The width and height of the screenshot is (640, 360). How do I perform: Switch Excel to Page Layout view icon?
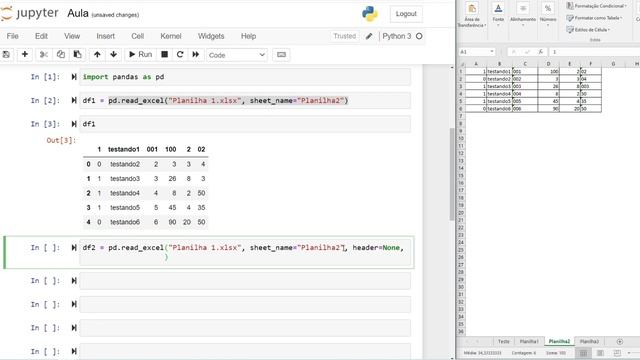(x=600, y=353)
